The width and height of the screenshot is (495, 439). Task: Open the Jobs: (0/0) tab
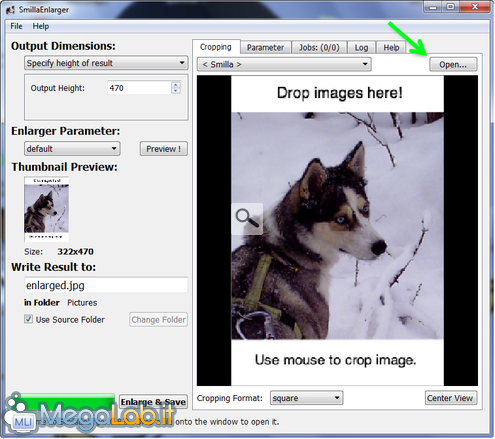[319, 48]
